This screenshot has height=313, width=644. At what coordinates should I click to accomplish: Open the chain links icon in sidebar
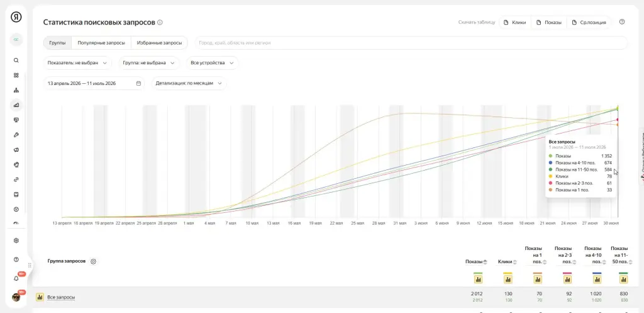point(16,179)
